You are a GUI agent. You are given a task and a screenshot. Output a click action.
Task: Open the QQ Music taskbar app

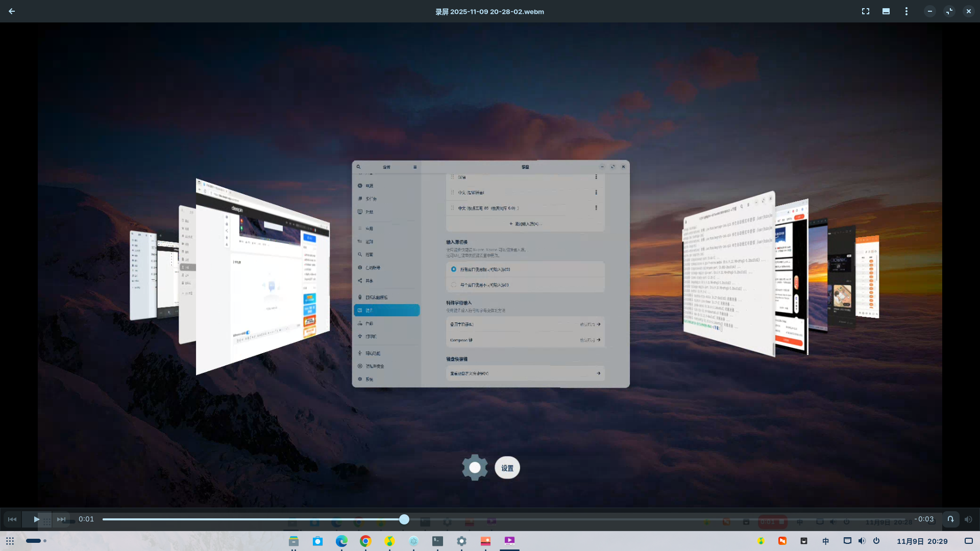389,541
